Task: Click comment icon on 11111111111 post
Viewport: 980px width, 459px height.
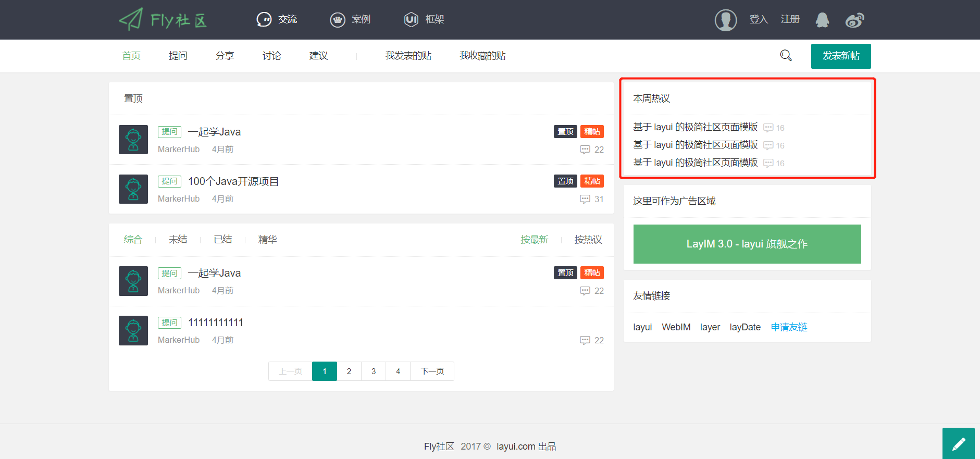Action: (x=585, y=340)
